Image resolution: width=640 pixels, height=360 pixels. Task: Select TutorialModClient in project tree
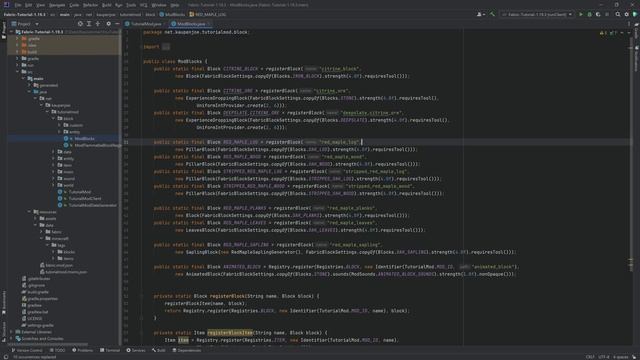click(81, 198)
